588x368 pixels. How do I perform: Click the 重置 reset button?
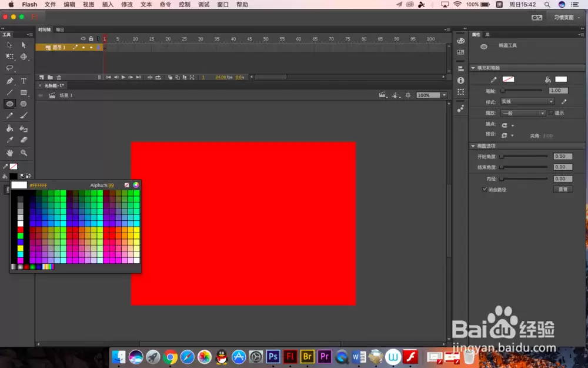point(563,189)
